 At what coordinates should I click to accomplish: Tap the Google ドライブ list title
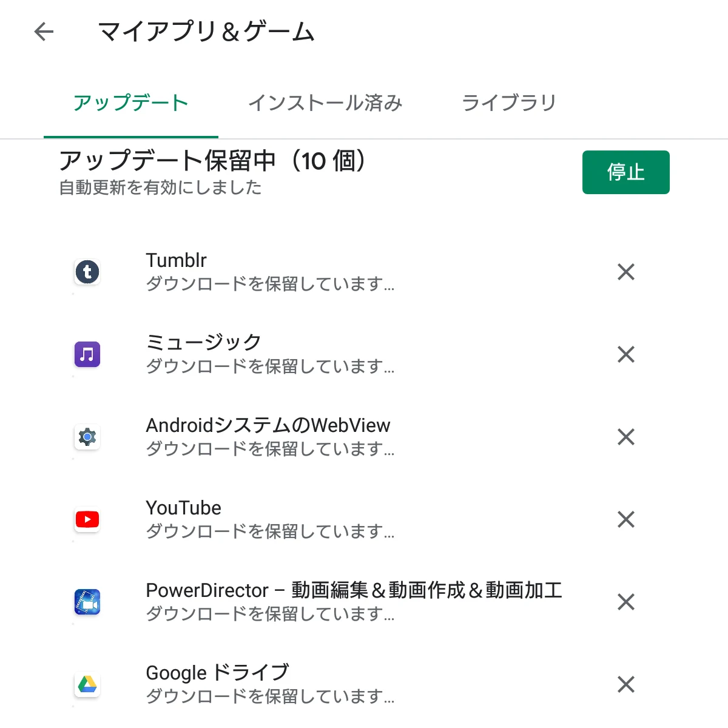(x=217, y=673)
